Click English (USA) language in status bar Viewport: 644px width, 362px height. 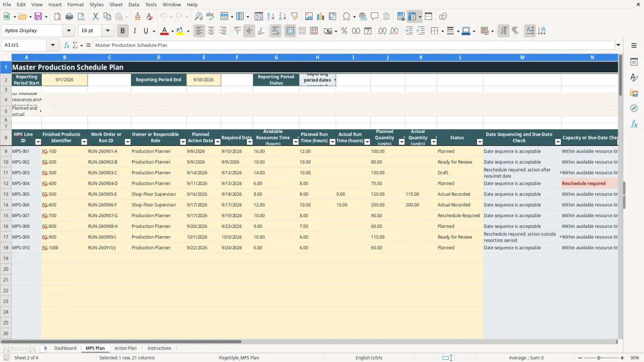369,358
